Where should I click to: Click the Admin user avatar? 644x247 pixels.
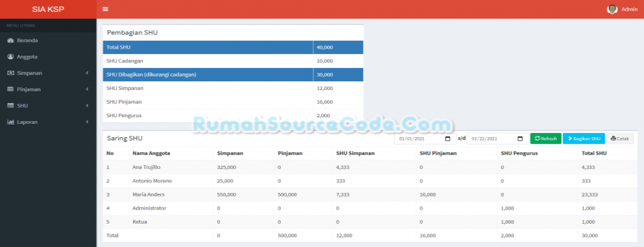tap(612, 9)
